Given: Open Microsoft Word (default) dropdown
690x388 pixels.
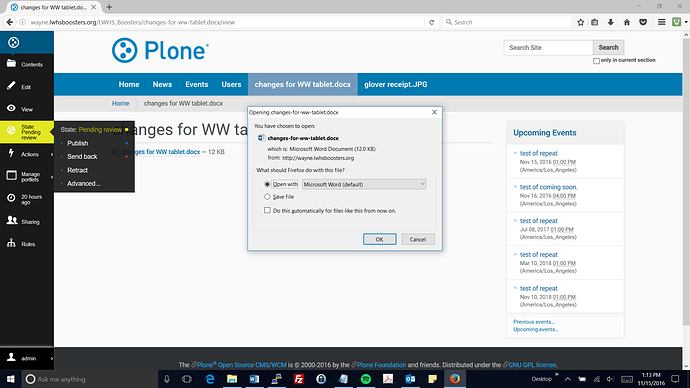Looking at the screenshot, I should coord(364,184).
